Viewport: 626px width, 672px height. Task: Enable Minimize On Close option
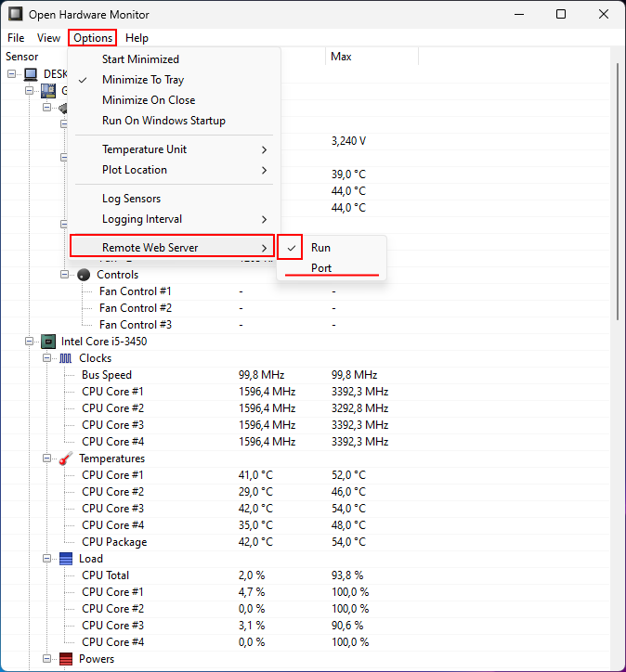tap(174, 100)
